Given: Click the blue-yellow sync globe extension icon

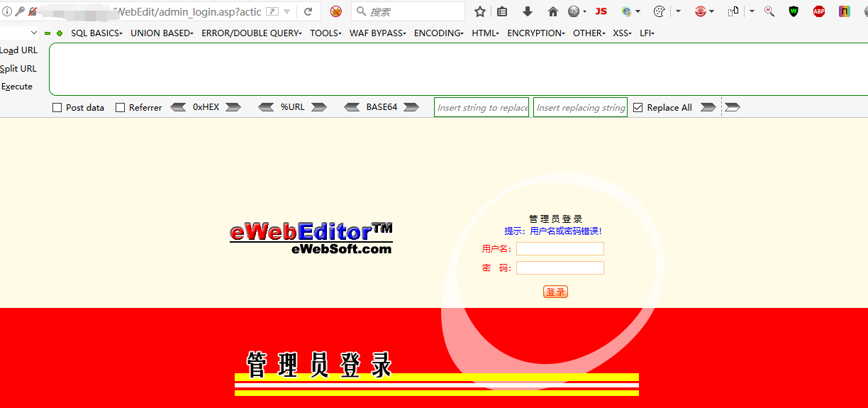Looking at the screenshot, I should coord(626,11).
